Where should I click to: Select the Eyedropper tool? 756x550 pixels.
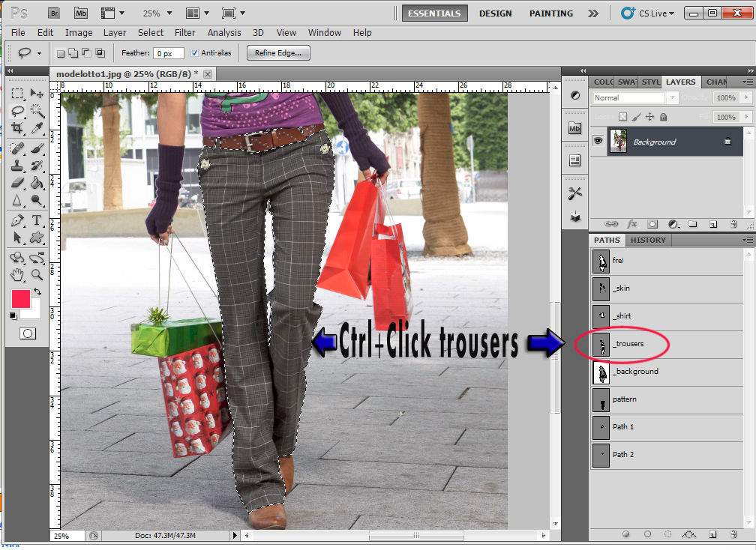(x=37, y=128)
